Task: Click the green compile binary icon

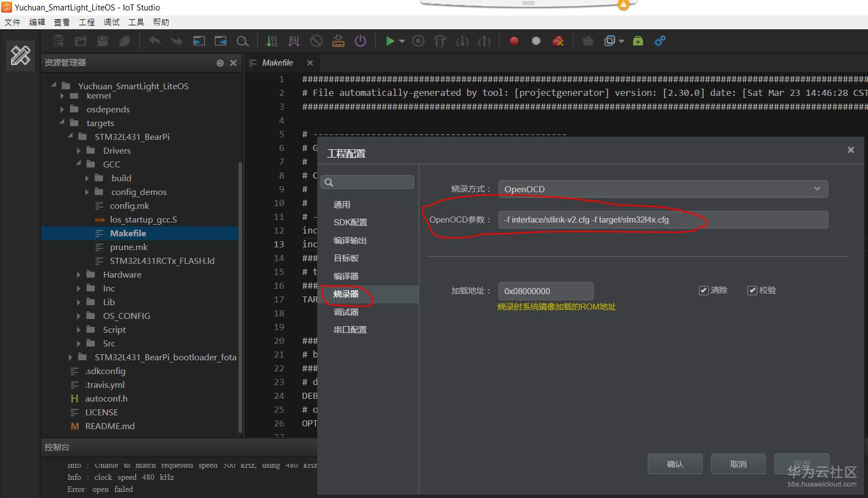Action: 272,41
